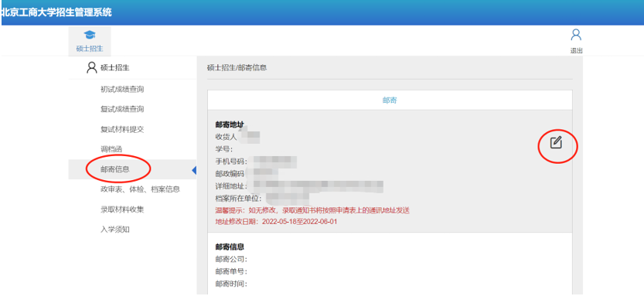Open 复试成绩查询 in the sidebar
Viewport: 644px width, 303px height.
122,109
